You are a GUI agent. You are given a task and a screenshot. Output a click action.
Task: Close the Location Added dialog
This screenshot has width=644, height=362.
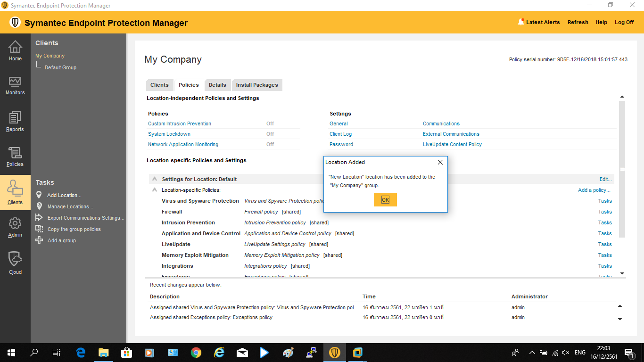point(440,162)
